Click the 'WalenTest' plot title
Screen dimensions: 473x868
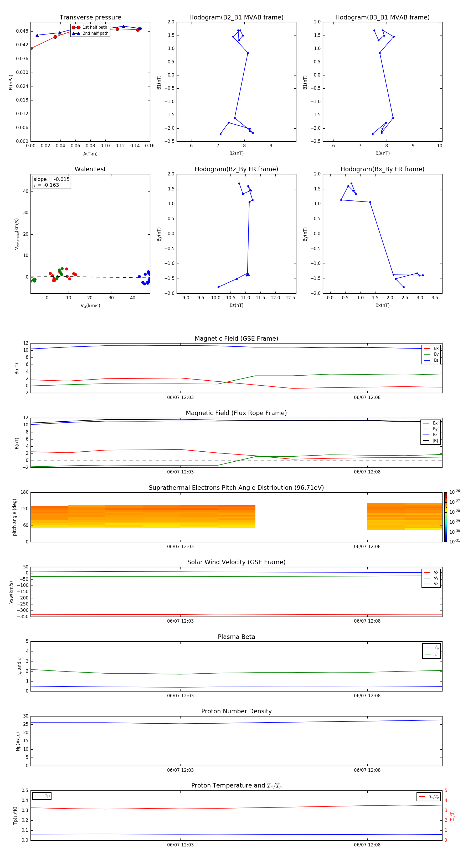90,169
